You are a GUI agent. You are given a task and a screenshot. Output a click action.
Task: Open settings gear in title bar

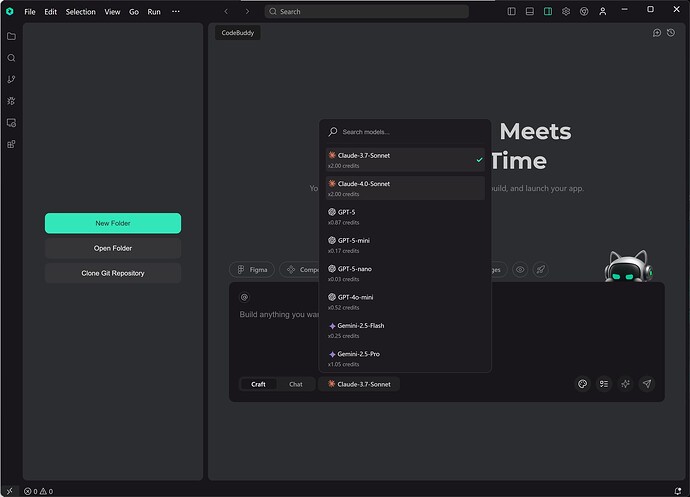566,11
